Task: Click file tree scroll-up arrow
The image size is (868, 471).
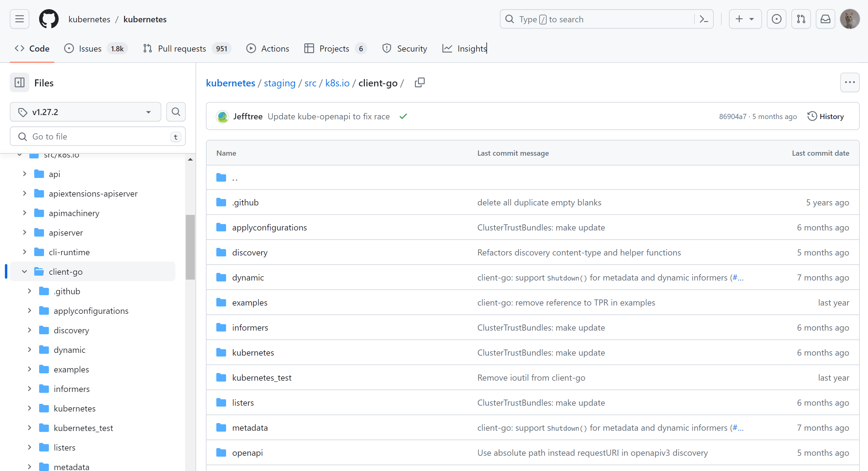Action: [x=190, y=159]
